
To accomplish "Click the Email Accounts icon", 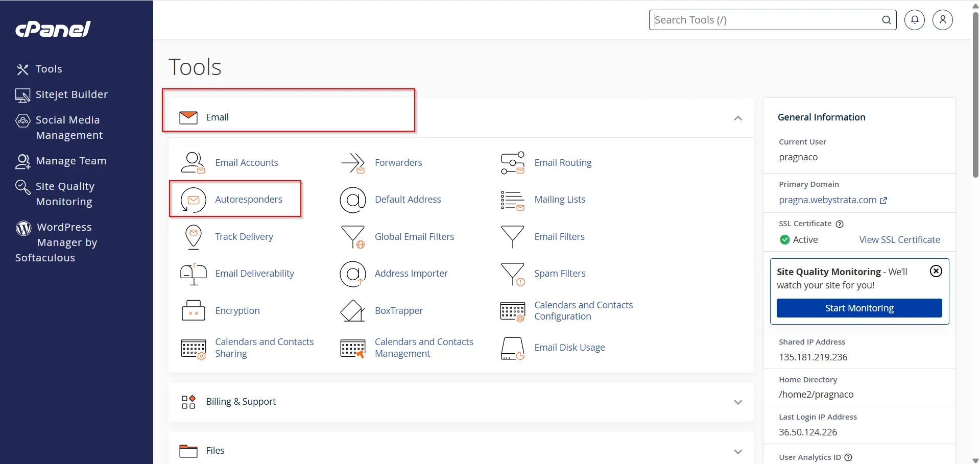I will click(x=193, y=163).
